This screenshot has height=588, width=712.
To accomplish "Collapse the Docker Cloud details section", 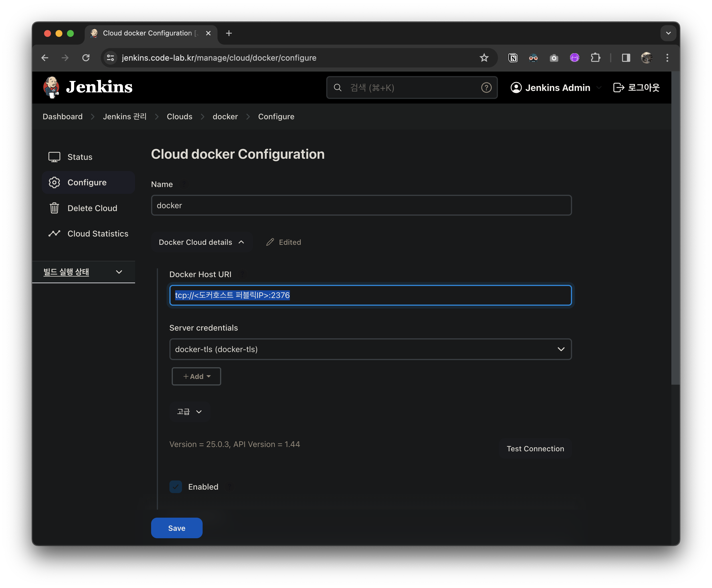I will (201, 242).
